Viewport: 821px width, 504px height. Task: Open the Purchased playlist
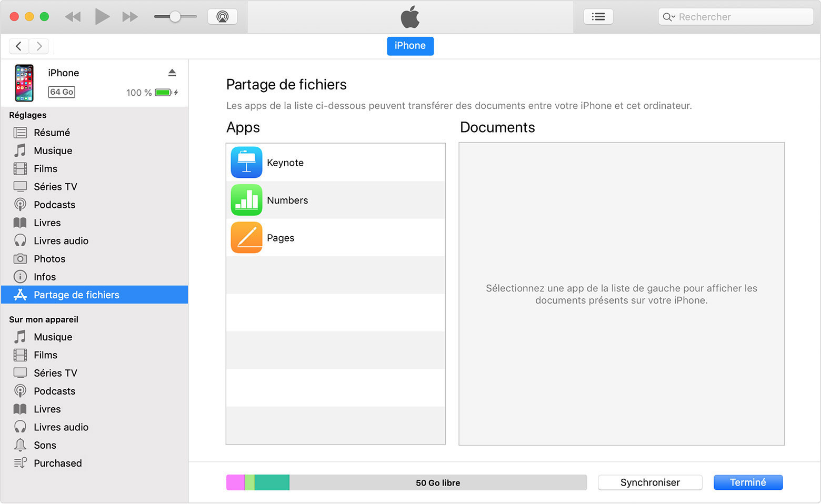tap(95, 463)
